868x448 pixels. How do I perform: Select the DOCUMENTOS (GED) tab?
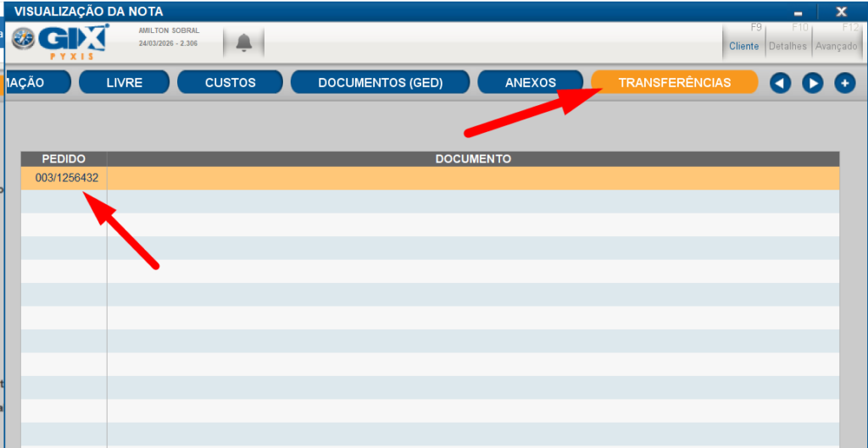380,83
